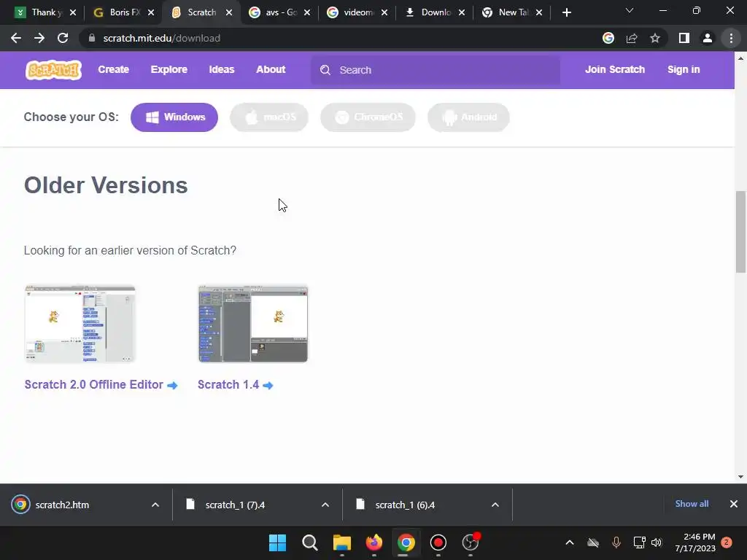Open File Explorer from taskbar

pyautogui.click(x=341, y=542)
